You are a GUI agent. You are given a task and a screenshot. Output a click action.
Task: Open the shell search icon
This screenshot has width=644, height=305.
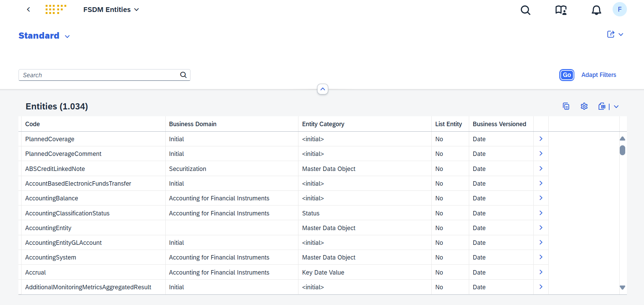coord(526,10)
